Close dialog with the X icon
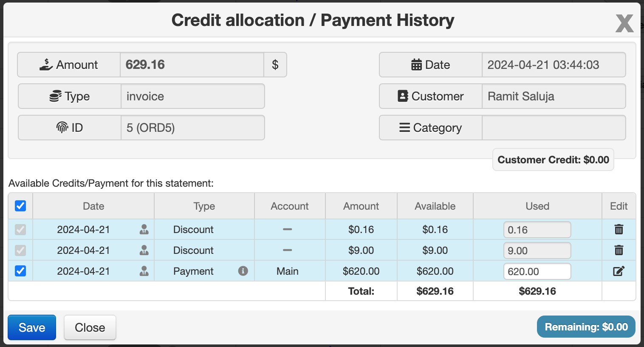 pyautogui.click(x=624, y=23)
